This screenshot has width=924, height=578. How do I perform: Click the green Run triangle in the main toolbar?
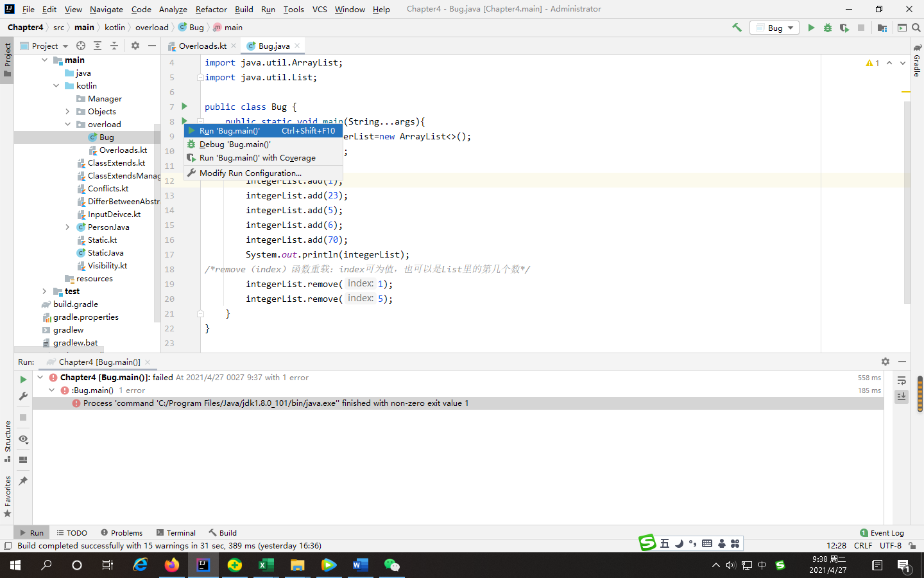point(811,28)
